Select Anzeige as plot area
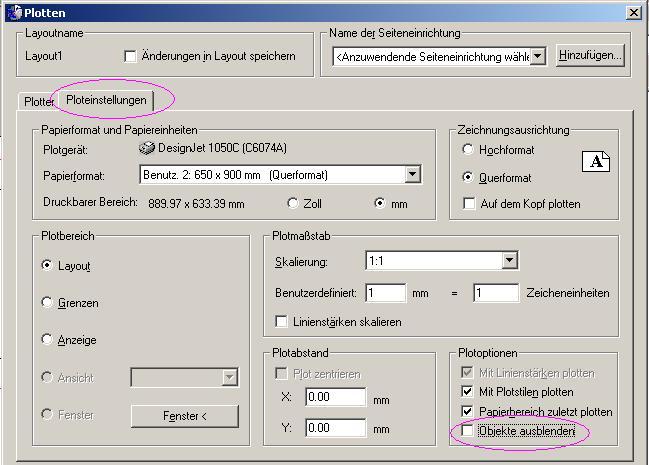The height and width of the screenshot is (465, 649). [x=47, y=340]
